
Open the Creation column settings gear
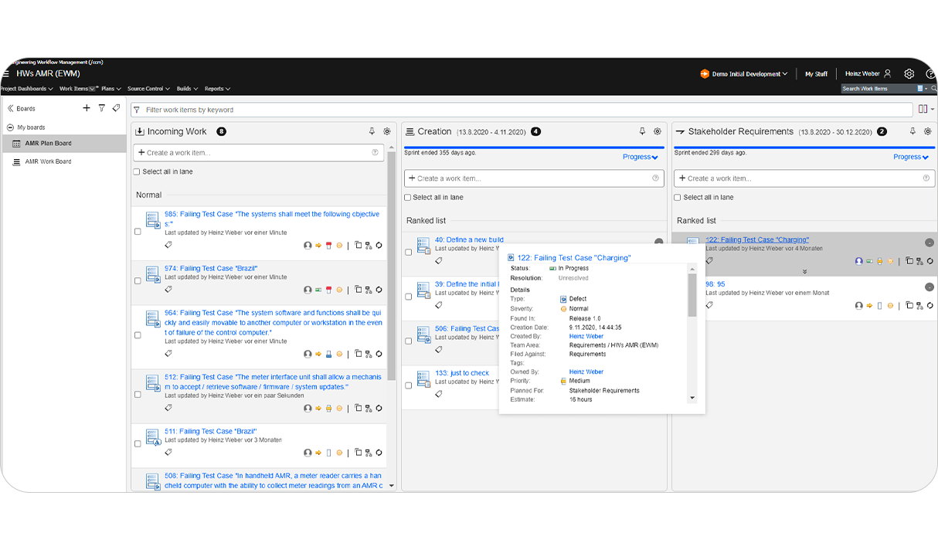(658, 131)
